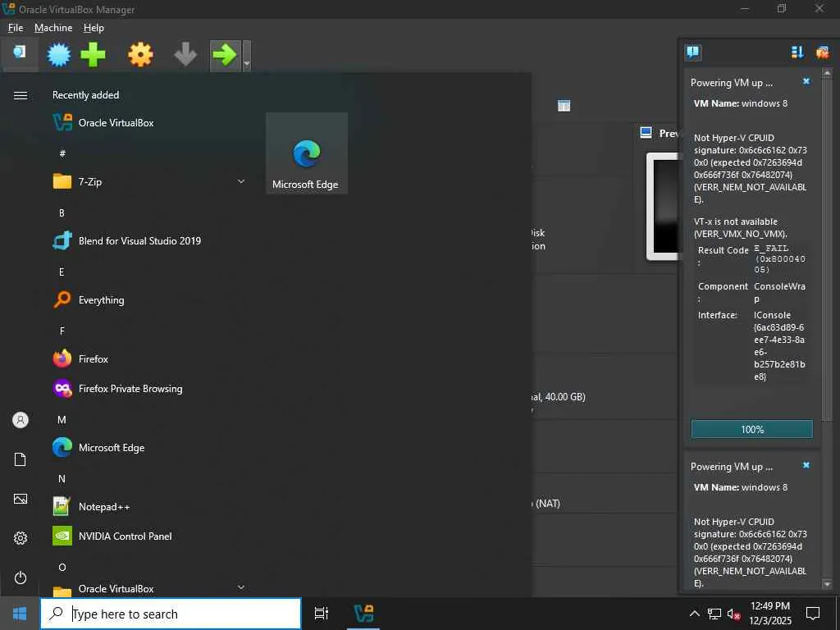Open the Help menu
Screen dimensions: 840x630
(x=94, y=28)
